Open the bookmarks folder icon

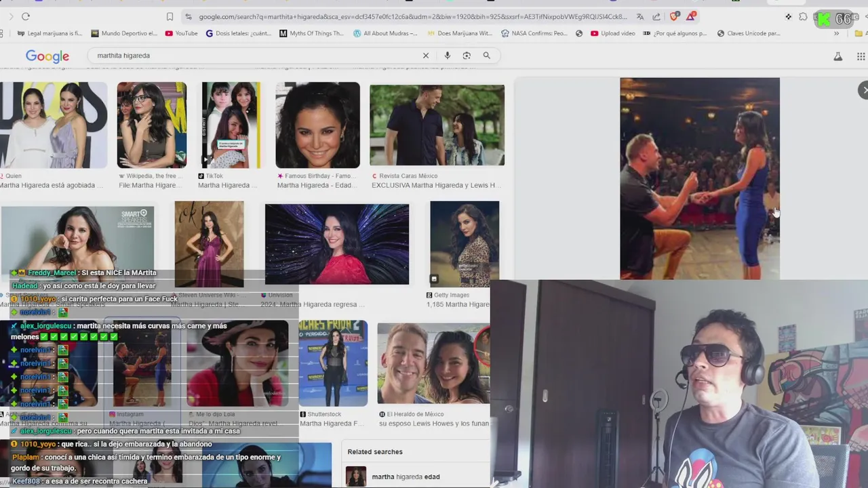[859, 33]
